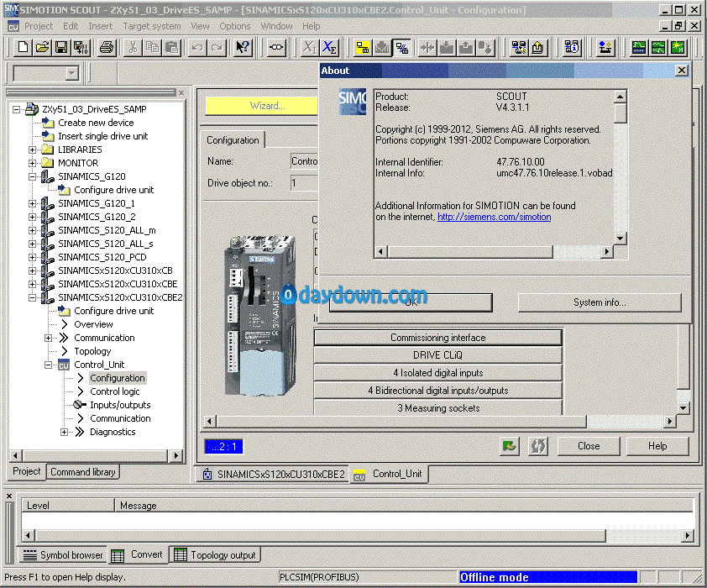Open the siemens.com/simotion link

(x=495, y=217)
